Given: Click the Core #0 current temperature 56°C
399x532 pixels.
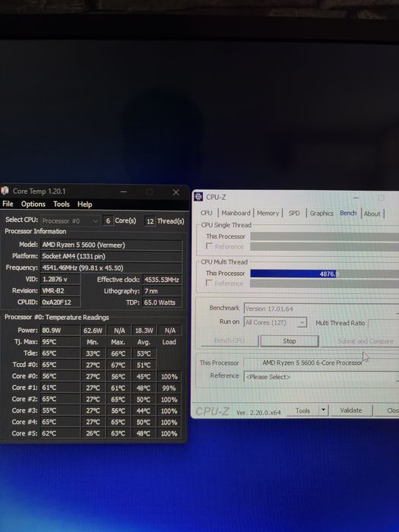Looking at the screenshot, I should [x=60, y=376].
